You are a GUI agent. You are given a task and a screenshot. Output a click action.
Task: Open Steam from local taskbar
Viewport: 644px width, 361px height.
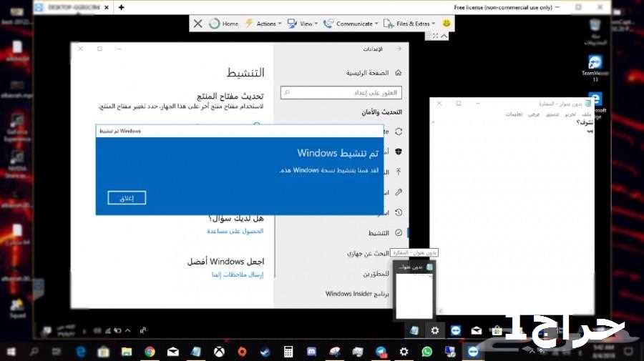(265, 352)
